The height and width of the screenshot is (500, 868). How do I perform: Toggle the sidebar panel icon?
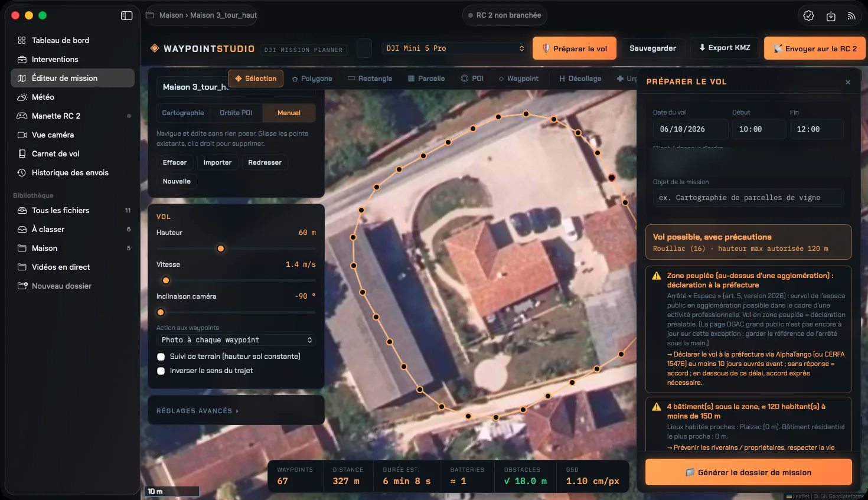tap(126, 15)
